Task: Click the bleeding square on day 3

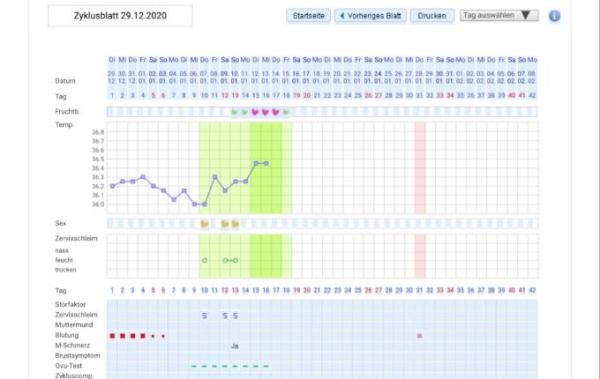Action: [133, 336]
